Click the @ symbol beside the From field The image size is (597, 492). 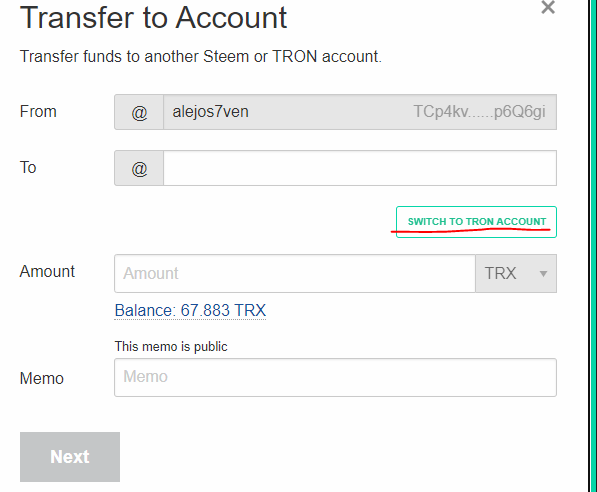pyautogui.click(x=139, y=112)
